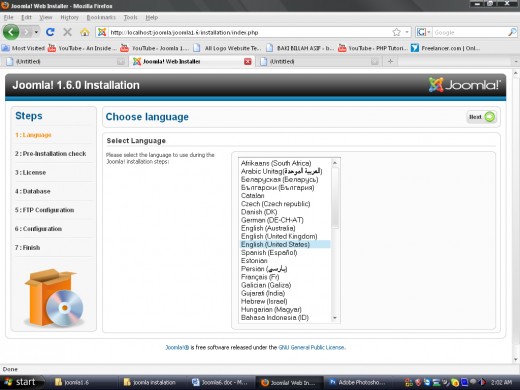The width and height of the screenshot is (520, 390).
Task: Switch to the first (Untitled) tab
Action: coord(65,61)
